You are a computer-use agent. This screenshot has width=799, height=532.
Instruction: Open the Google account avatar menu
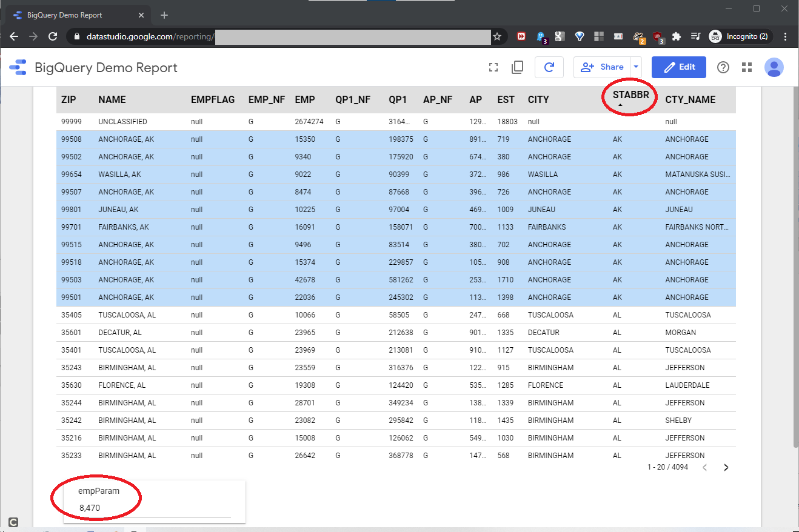click(x=774, y=67)
